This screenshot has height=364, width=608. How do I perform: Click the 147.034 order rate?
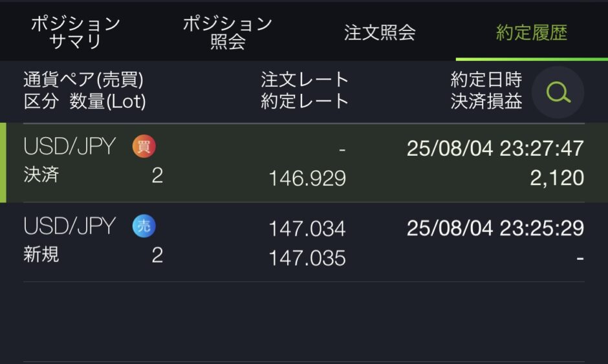307,229
